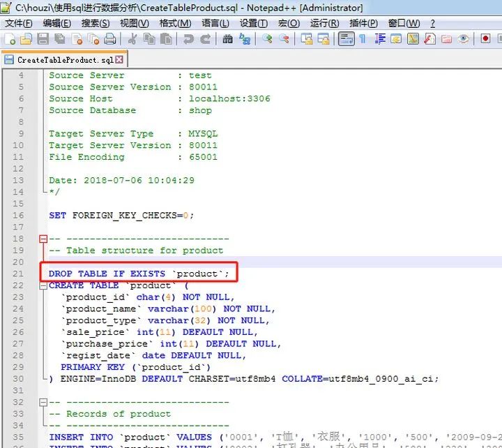This screenshot has height=448, width=502.
Task: Click the `product_name` varchar(100) line
Action: tap(168, 309)
